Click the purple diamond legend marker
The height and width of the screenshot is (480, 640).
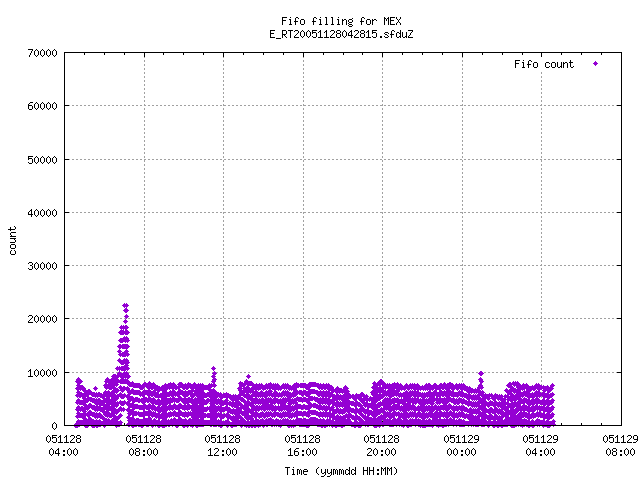596,64
